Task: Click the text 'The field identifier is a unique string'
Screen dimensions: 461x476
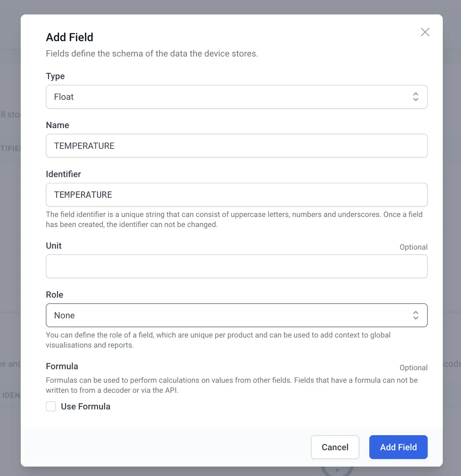Action: point(105,214)
